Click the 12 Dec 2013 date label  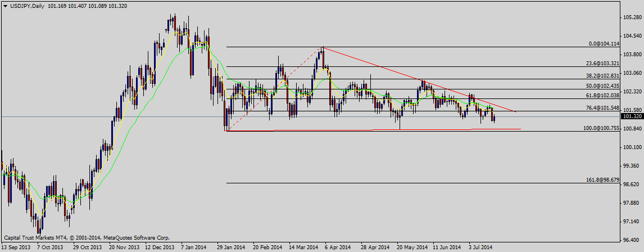[160, 247]
